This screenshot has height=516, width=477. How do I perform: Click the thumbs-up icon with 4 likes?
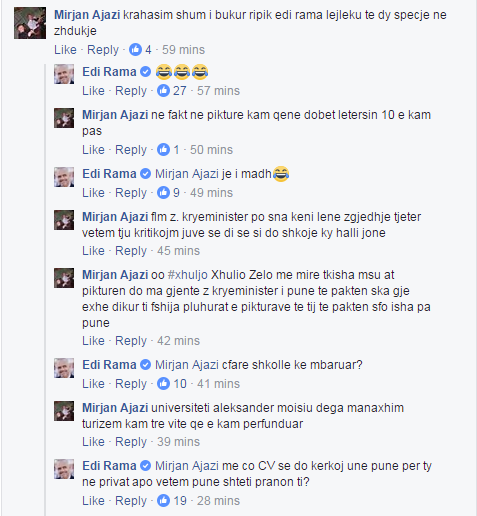point(135,50)
